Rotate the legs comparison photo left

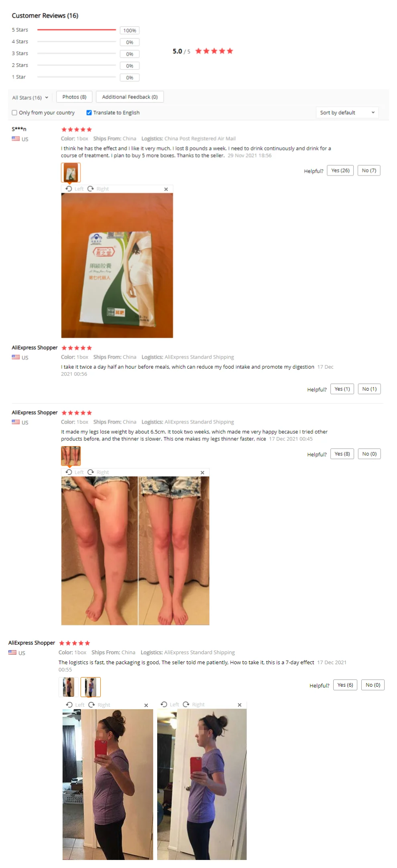[75, 472]
